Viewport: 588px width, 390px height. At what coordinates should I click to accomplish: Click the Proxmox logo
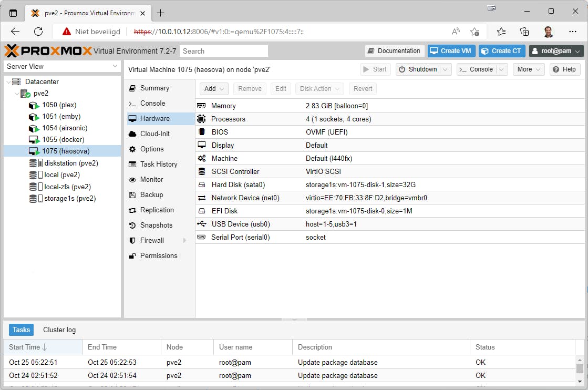tap(48, 50)
